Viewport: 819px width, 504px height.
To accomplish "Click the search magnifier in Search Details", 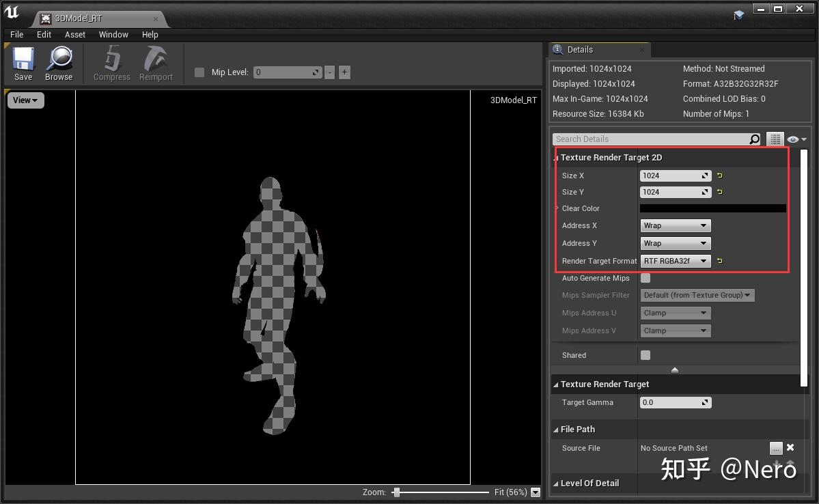I will click(754, 139).
